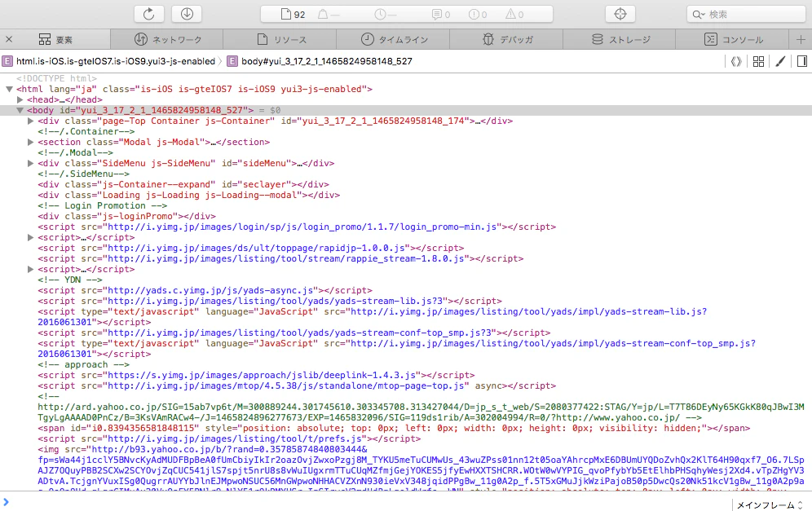812x511 pixels.
Task: Open the メインフレーム frame selector
Action: [770, 504]
